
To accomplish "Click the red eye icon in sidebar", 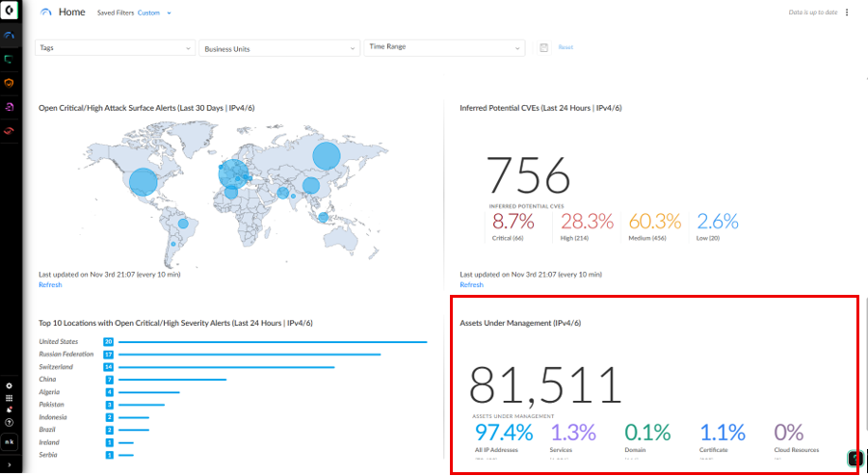I will (9, 130).
